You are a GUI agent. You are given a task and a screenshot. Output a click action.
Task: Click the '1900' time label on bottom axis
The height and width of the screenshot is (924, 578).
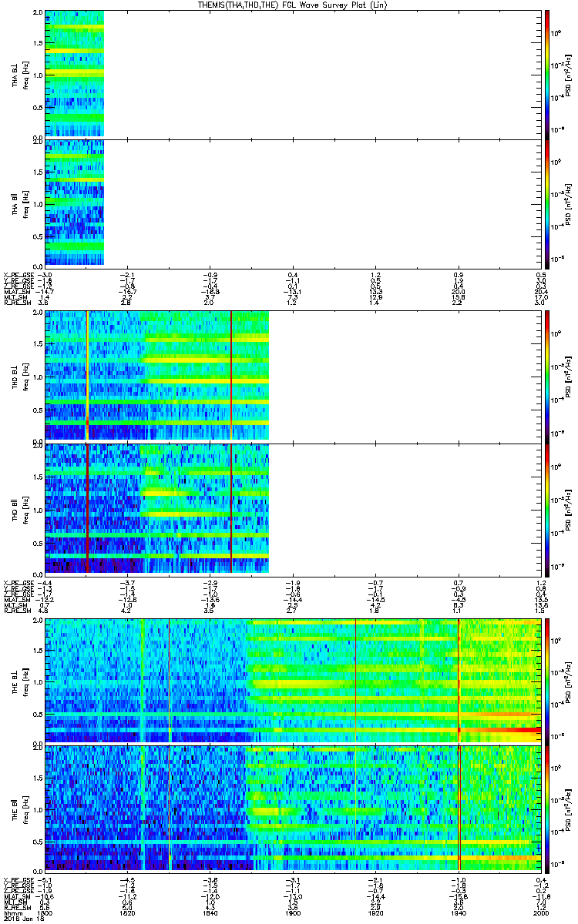pos(293,912)
